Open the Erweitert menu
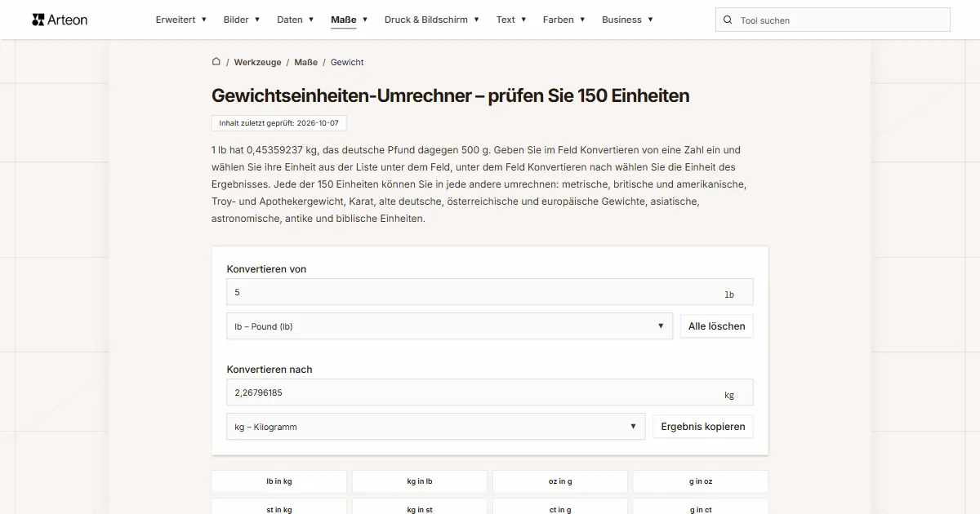Image resolution: width=980 pixels, height=514 pixels. coord(181,20)
